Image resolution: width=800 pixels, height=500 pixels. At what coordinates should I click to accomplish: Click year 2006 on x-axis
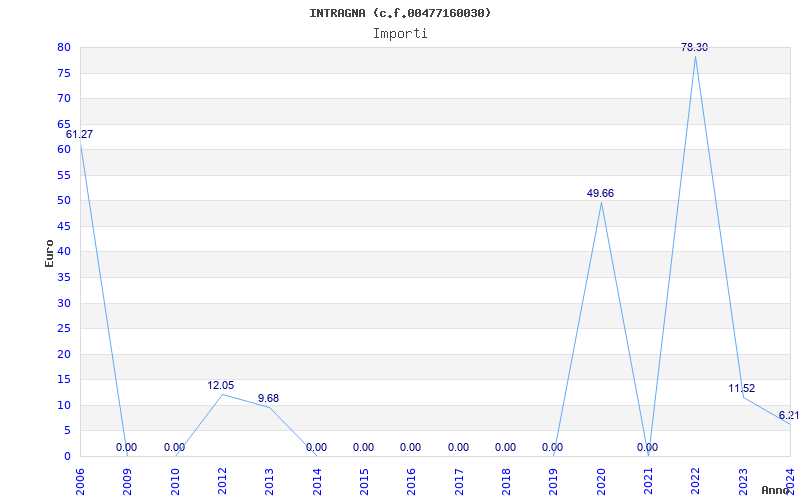[x=80, y=482]
